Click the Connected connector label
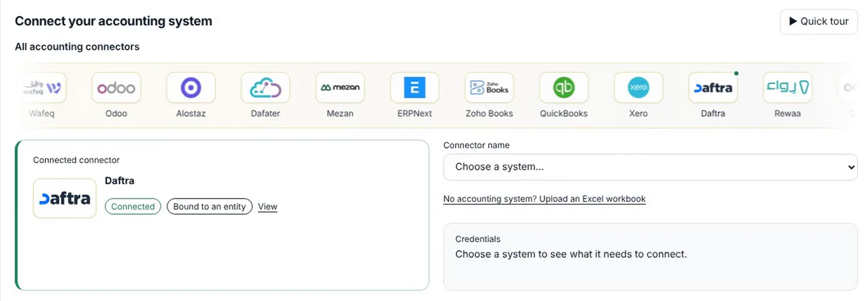Viewport: 868px width, 301px height. coord(76,160)
